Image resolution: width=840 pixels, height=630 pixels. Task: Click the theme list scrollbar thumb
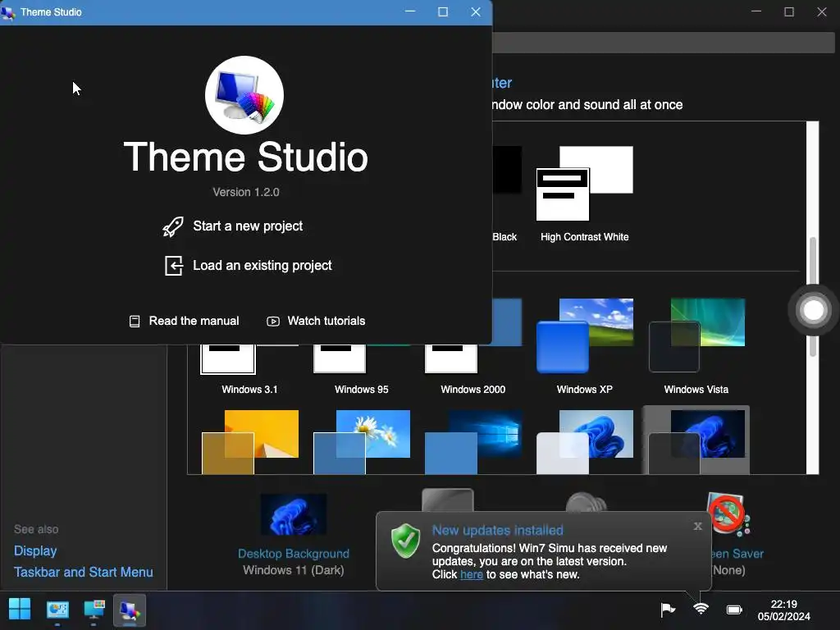coord(813,297)
